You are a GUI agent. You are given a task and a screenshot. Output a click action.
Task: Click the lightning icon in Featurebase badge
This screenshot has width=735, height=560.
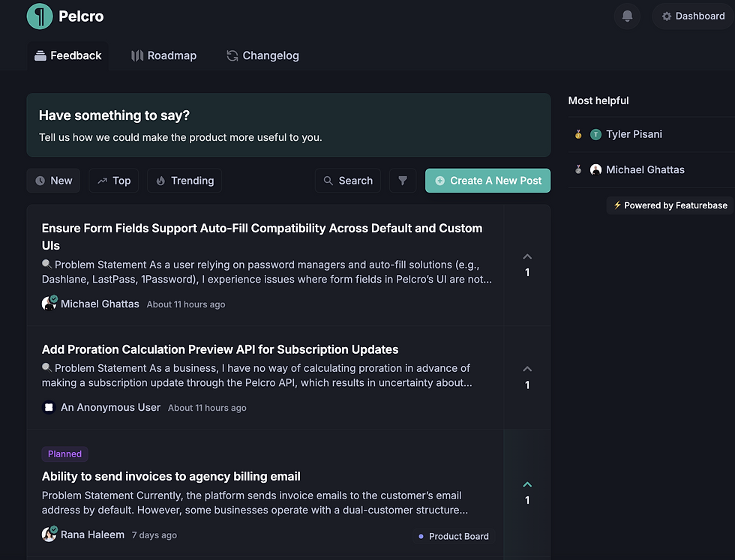click(x=618, y=205)
